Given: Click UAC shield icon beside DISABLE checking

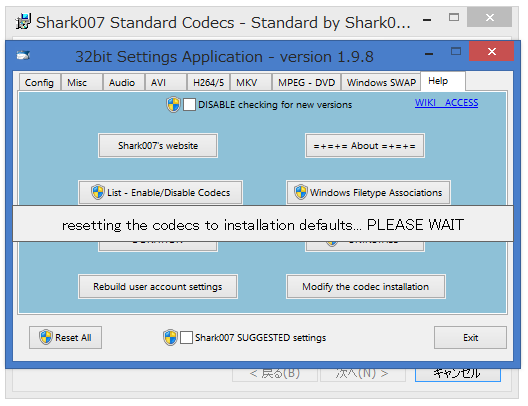Looking at the screenshot, I should tap(173, 105).
